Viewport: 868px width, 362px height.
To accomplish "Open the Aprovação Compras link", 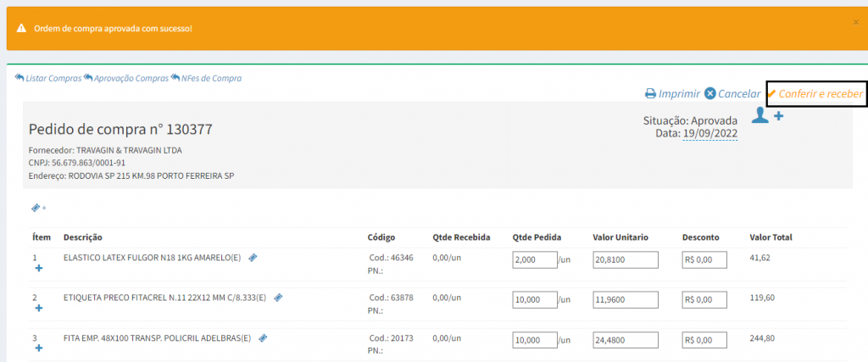I will tap(125, 78).
